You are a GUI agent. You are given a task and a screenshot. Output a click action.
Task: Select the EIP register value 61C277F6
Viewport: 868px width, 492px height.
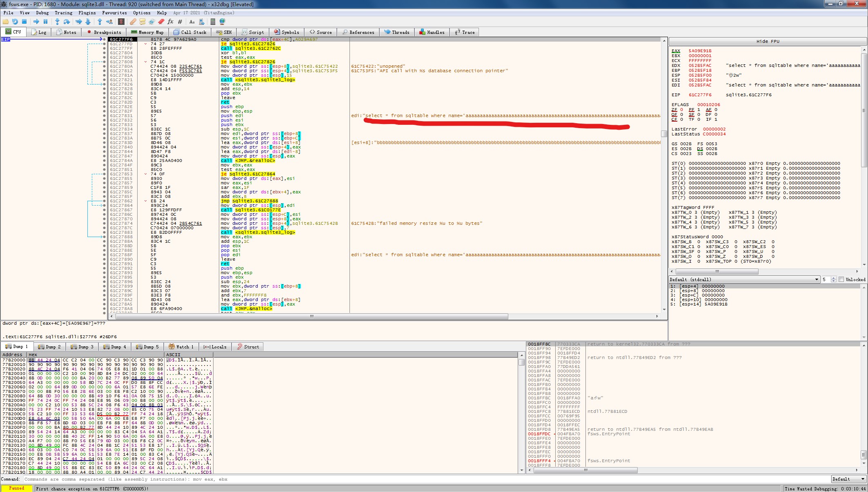[x=700, y=95]
